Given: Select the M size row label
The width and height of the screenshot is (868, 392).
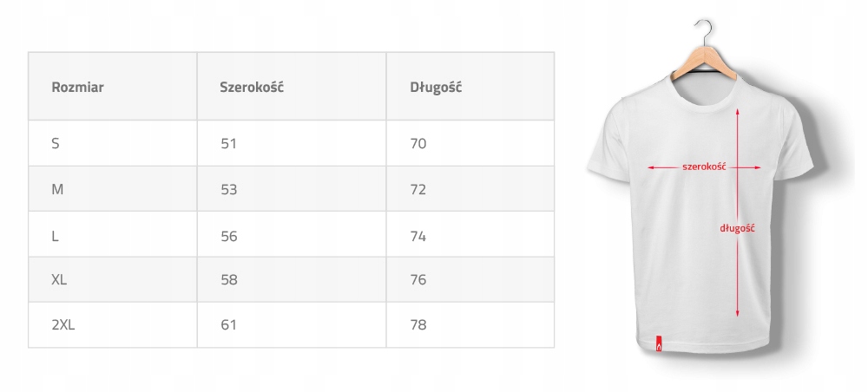Looking at the screenshot, I should click(57, 189).
